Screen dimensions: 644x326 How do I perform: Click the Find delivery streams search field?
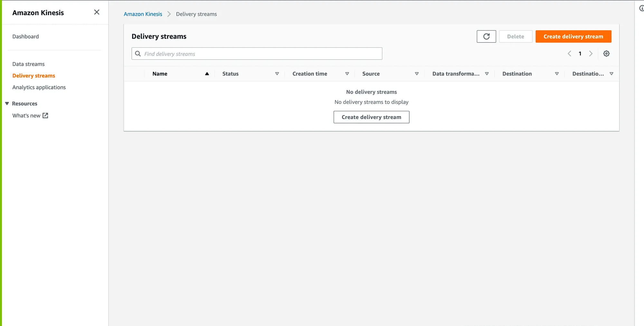(257, 54)
